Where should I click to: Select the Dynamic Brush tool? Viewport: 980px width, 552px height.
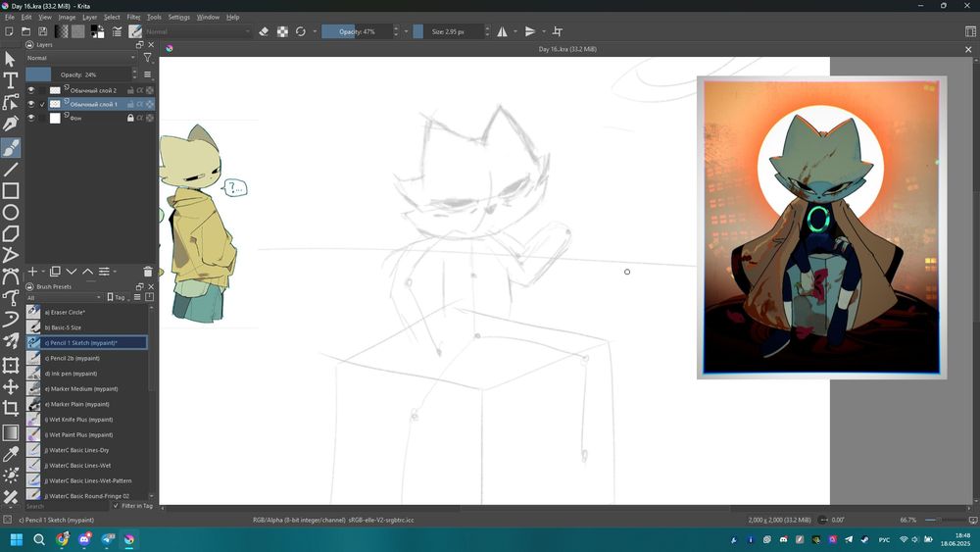click(x=10, y=320)
